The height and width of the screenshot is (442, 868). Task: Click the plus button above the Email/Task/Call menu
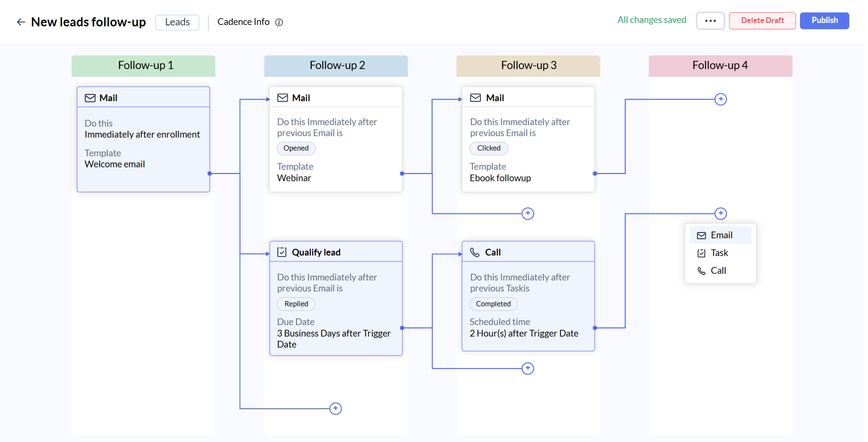click(720, 213)
